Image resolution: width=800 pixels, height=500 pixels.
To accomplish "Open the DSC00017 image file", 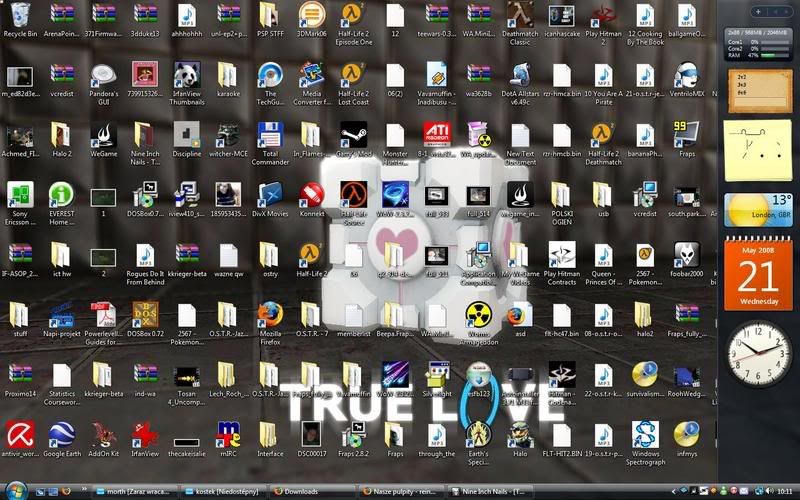I will click(312, 434).
